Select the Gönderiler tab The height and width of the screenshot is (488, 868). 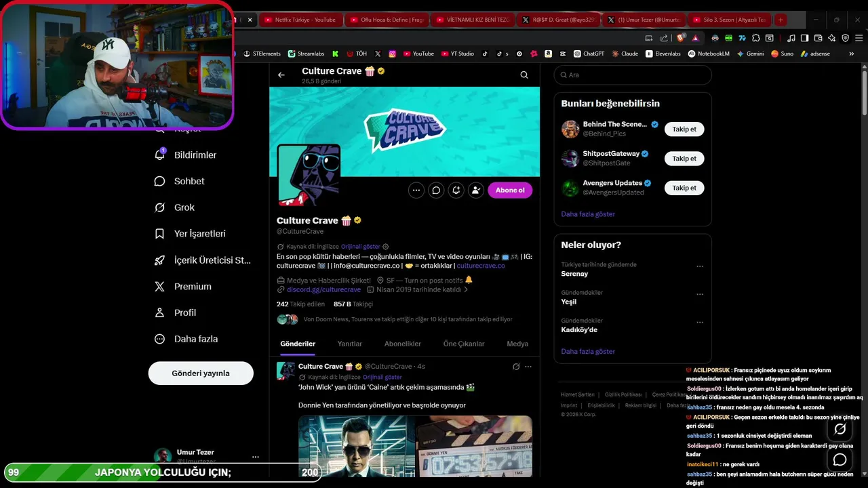298,344
